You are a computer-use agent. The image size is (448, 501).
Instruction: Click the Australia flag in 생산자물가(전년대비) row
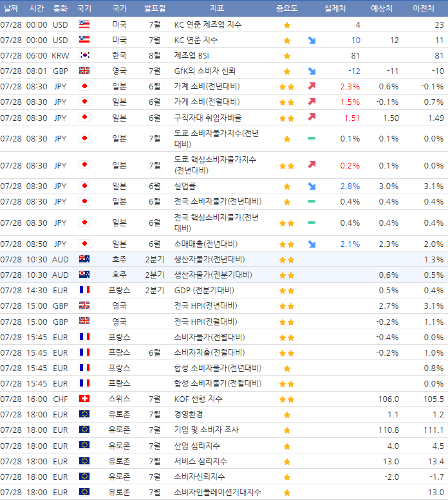point(84,259)
